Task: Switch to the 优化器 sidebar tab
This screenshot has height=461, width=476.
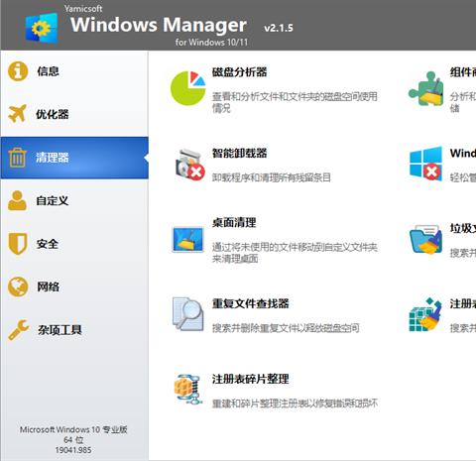Action: 74,114
